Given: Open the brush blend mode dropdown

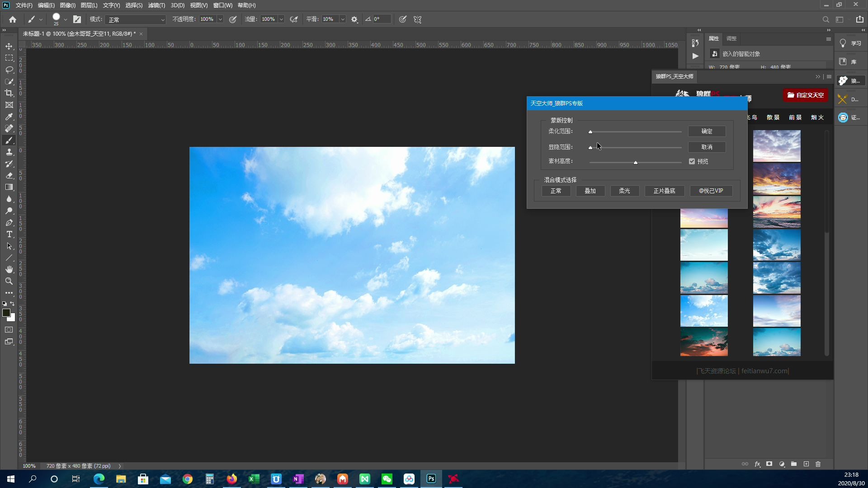Looking at the screenshot, I should (136, 19).
